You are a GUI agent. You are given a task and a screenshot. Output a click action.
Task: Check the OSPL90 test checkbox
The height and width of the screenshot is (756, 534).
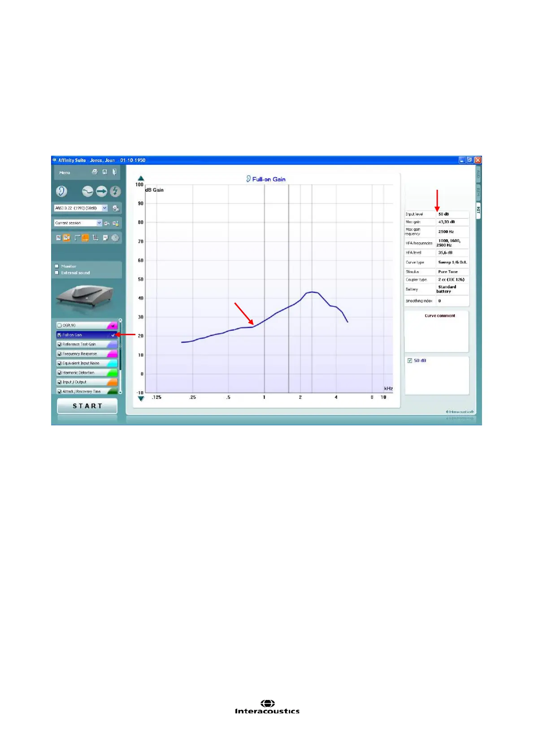tap(59, 326)
